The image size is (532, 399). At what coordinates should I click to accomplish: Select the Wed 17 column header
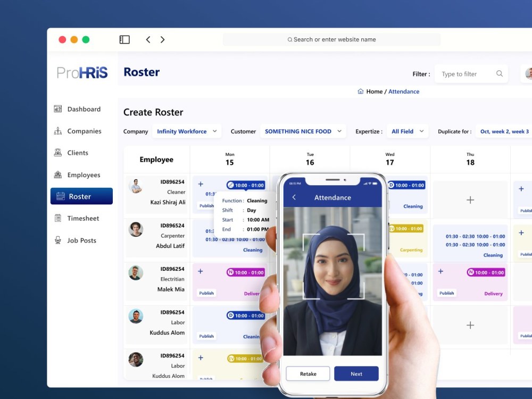[x=390, y=159]
